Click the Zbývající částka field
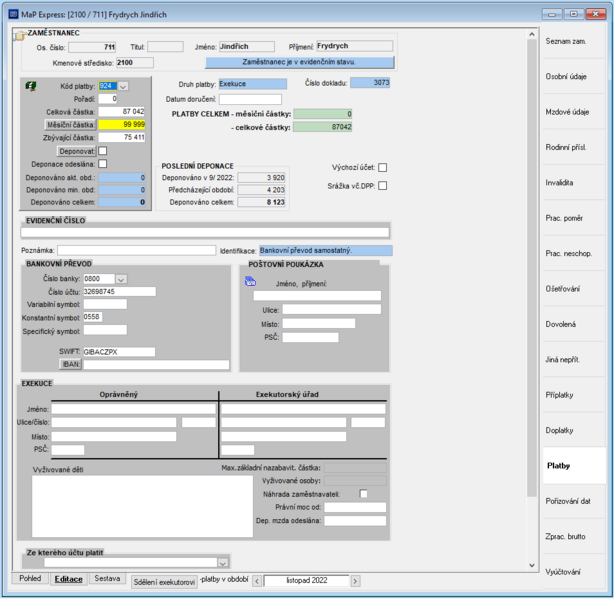The width and height of the screenshot is (614, 599). pyautogui.click(x=122, y=137)
